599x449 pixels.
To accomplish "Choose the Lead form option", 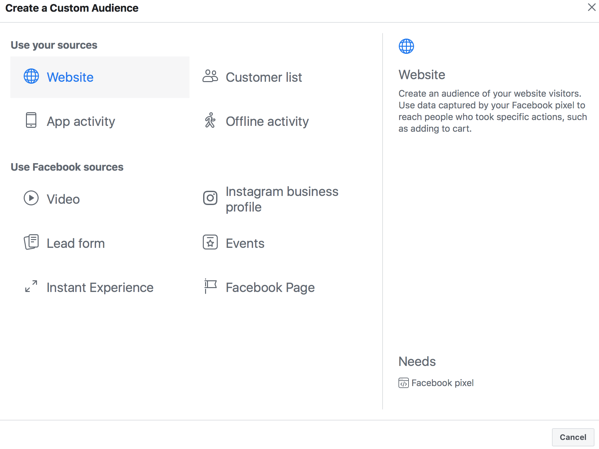I will [x=76, y=243].
